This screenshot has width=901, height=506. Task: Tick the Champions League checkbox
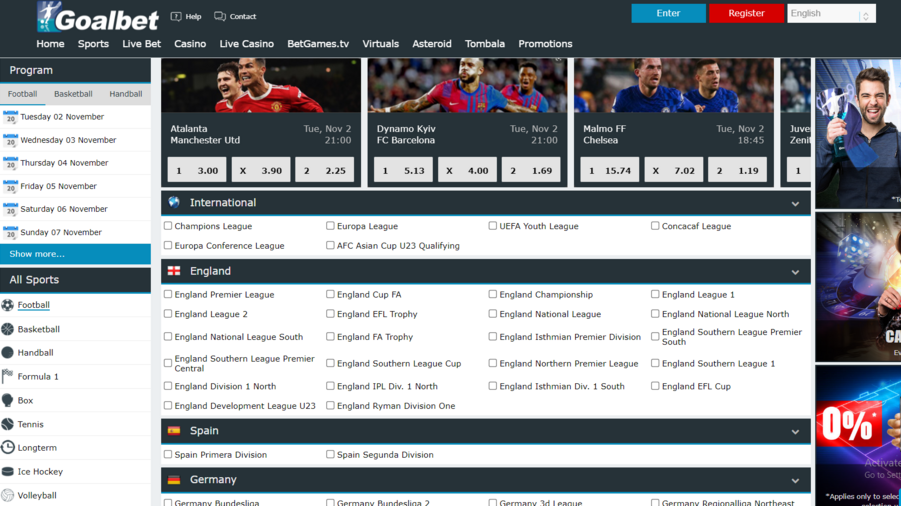coord(168,226)
